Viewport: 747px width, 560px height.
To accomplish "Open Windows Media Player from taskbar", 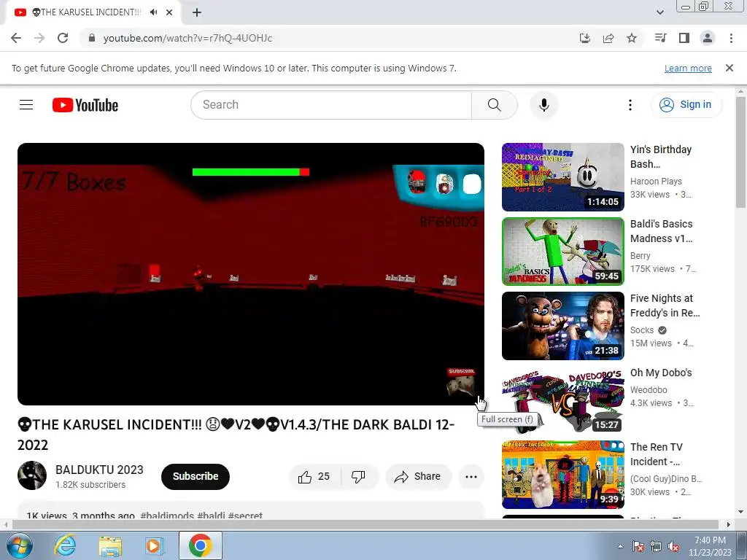I will (154, 545).
